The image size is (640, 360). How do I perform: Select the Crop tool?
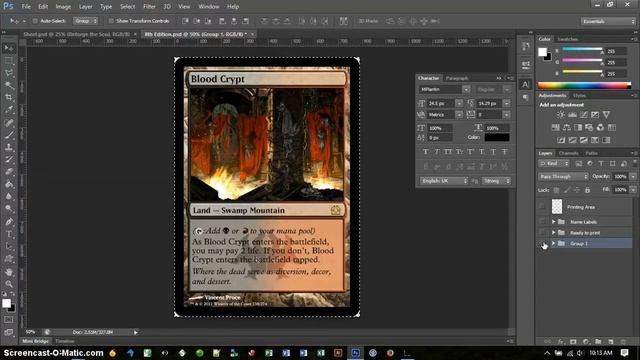coord(9,97)
